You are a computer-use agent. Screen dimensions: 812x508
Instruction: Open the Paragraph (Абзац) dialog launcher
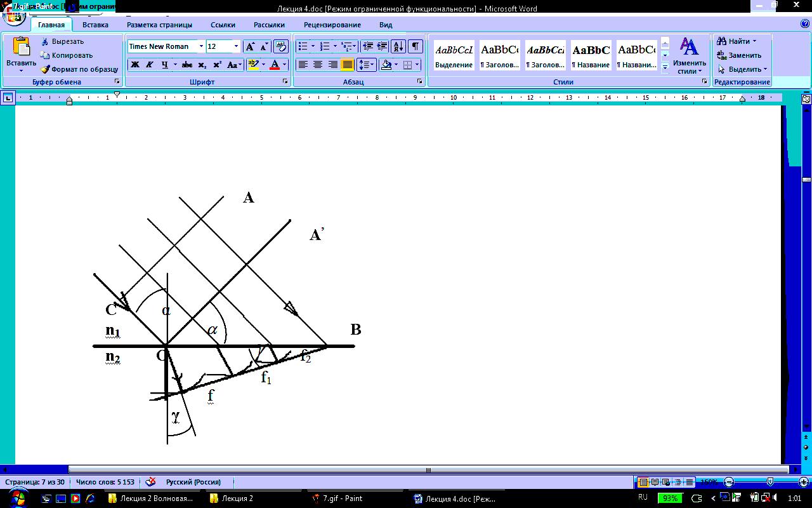(420, 82)
